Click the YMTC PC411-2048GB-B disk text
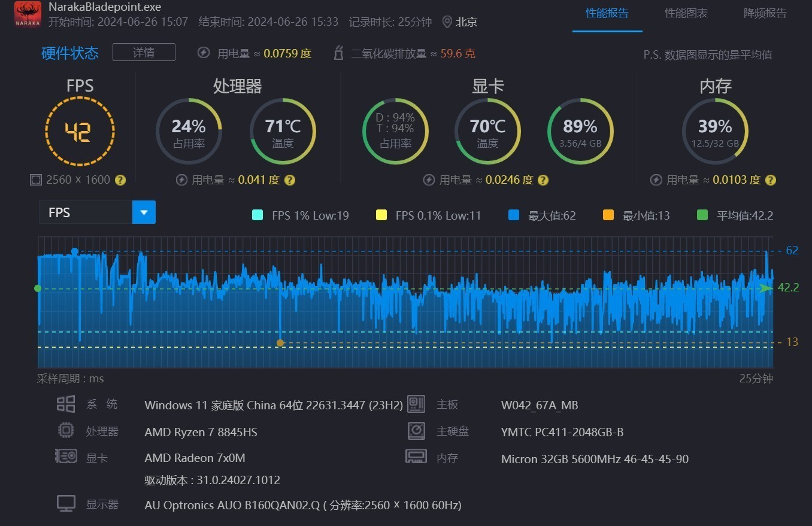Viewport: 812px width, 526px height. [x=562, y=432]
